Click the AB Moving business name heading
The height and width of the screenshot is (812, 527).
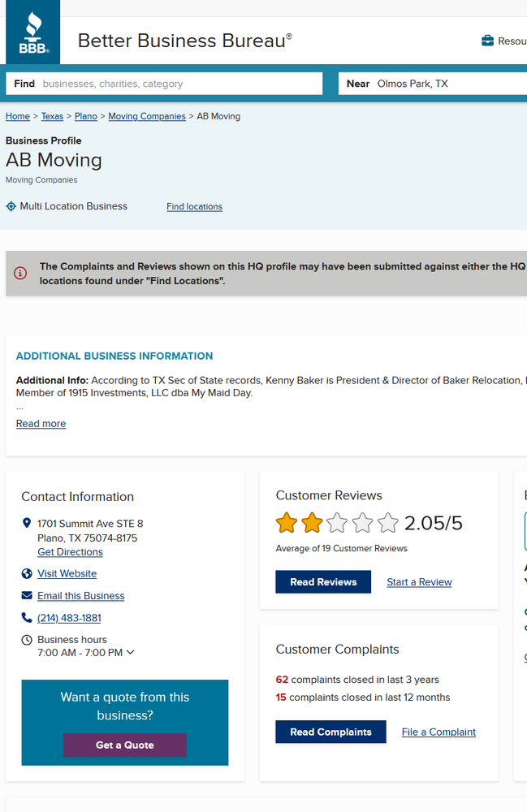tap(54, 160)
